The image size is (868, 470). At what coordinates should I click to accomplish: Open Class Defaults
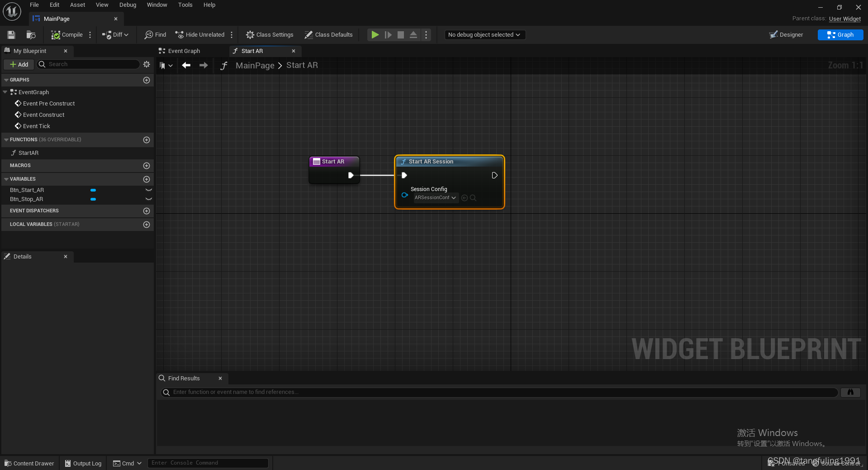pos(328,35)
